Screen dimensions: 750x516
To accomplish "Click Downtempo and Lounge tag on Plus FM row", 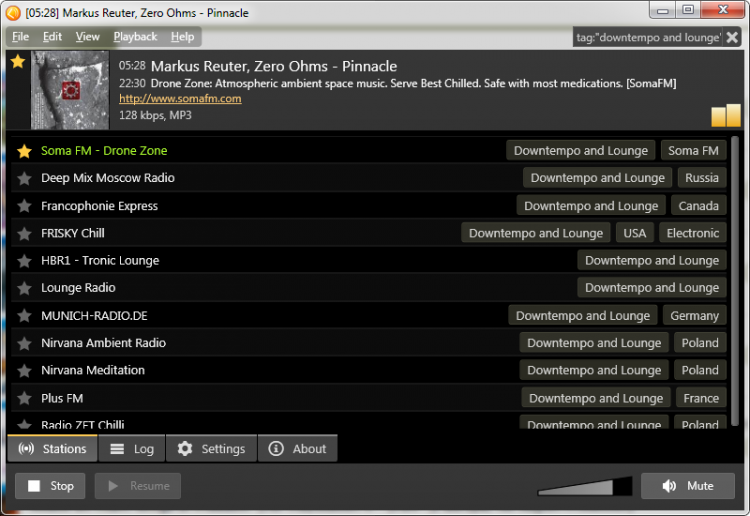I will [596, 398].
